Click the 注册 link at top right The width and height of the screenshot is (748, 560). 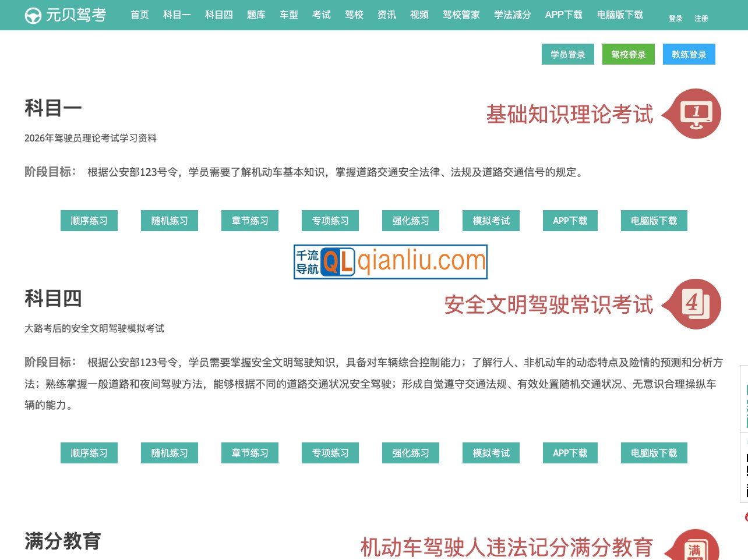coord(701,19)
